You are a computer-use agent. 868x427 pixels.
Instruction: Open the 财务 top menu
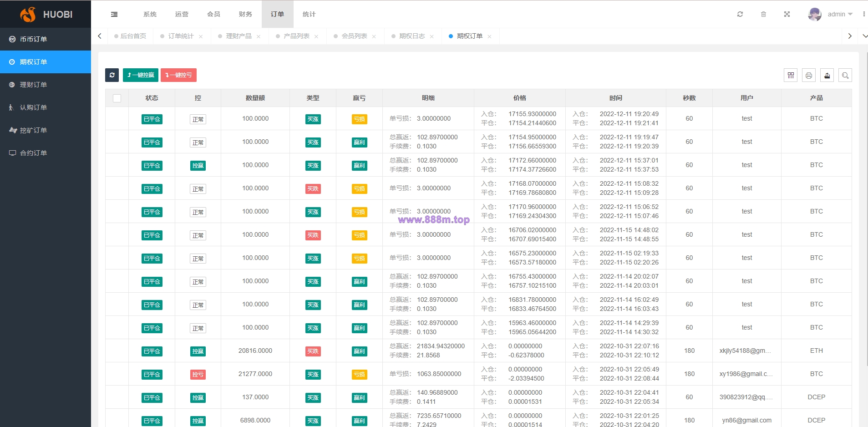coord(245,14)
